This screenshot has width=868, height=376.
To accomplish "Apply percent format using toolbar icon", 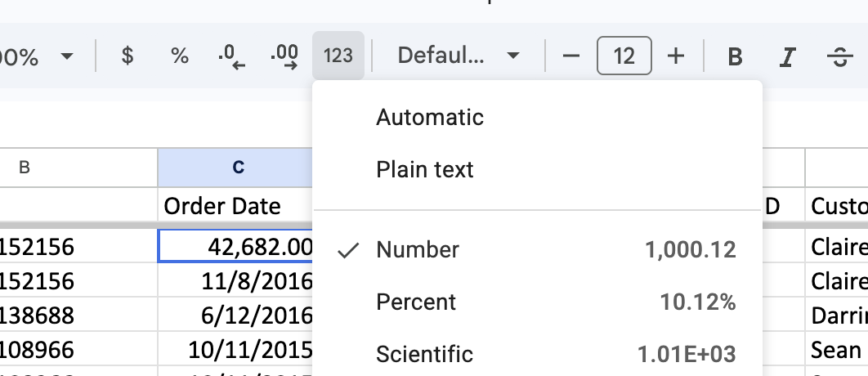I will point(179,56).
